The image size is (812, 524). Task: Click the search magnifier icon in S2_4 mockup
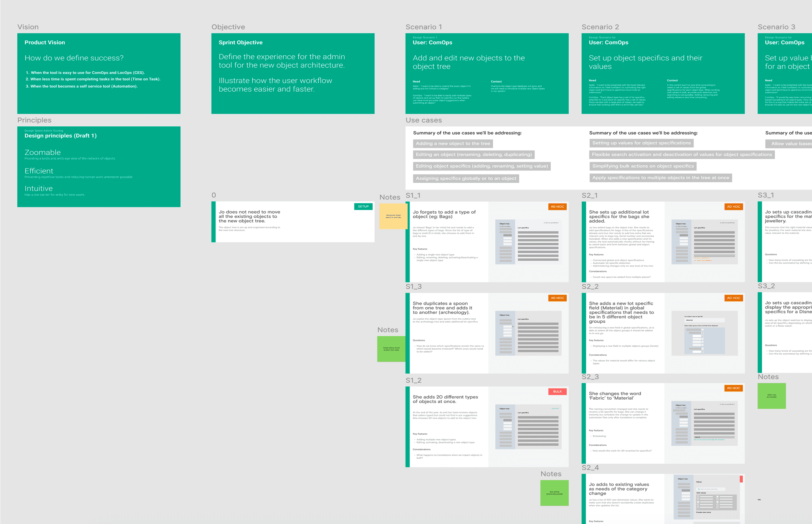(699, 489)
